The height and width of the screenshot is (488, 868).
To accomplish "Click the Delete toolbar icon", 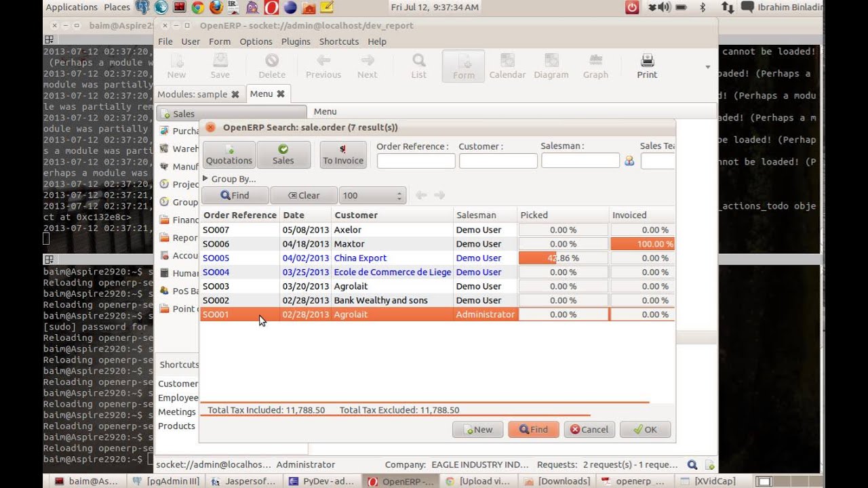I will (x=272, y=66).
